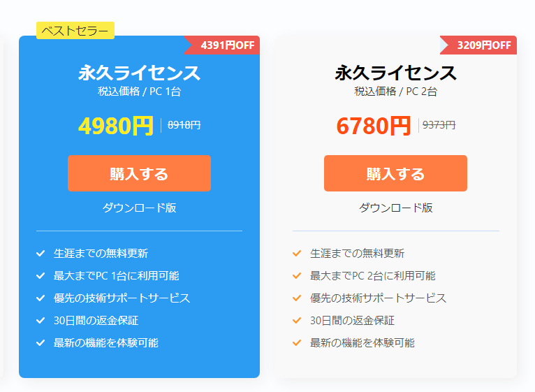Click ダウンロード版 text in the blue card
This screenshot has height=392, width=535.
(x=139, y=208)
